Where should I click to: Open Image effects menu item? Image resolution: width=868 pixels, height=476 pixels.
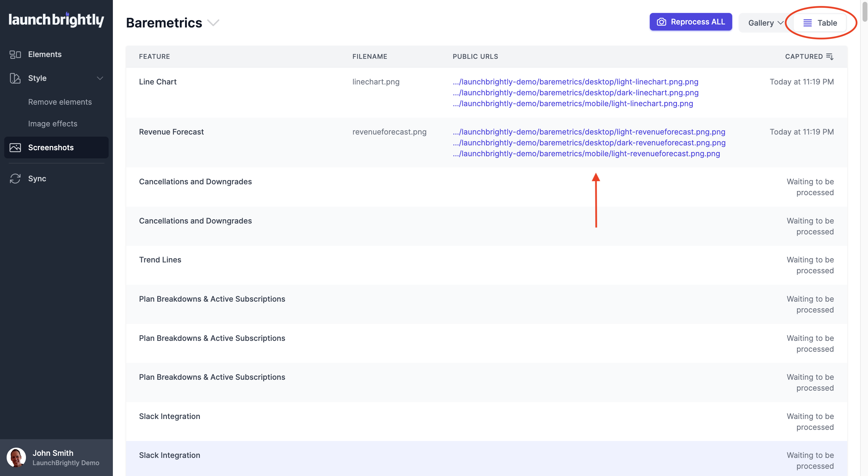[53, 124]
